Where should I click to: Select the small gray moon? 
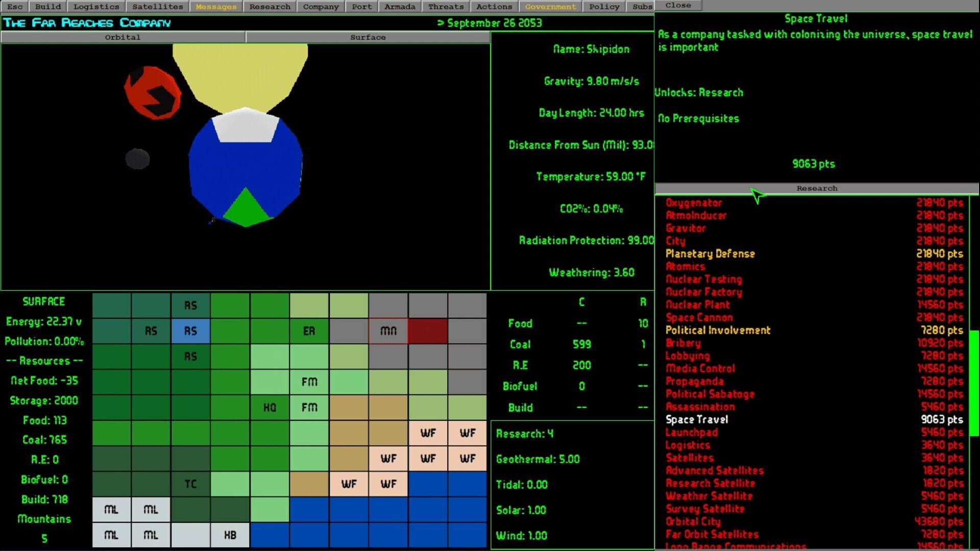[x=137, y=159]
